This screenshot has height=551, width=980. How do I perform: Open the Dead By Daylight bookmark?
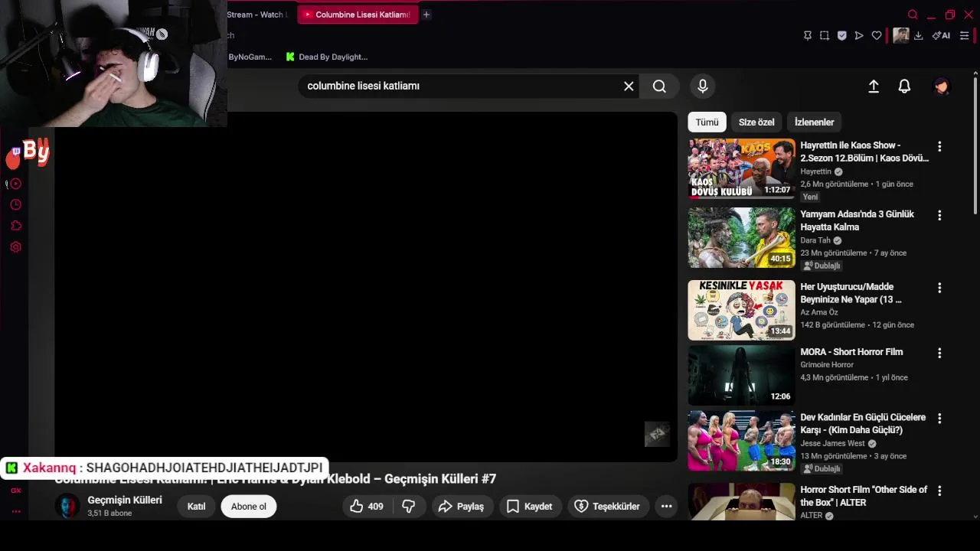(x=327, y=57)
